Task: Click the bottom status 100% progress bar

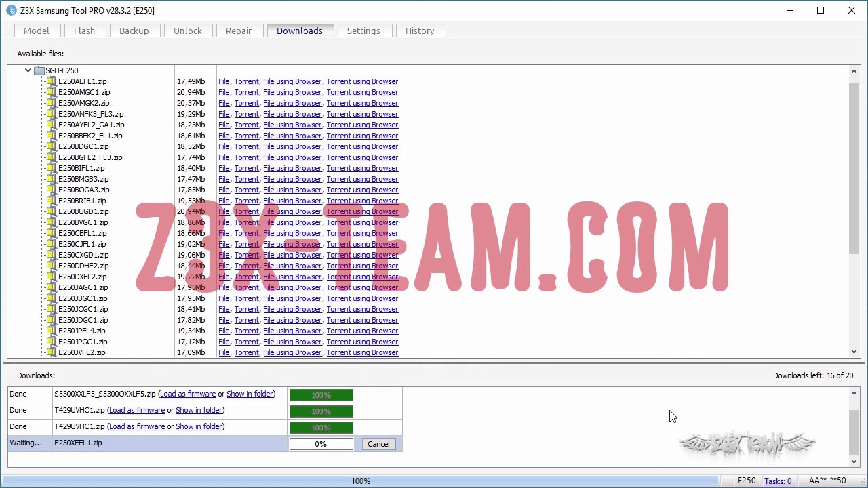Action: pos(361,481)
